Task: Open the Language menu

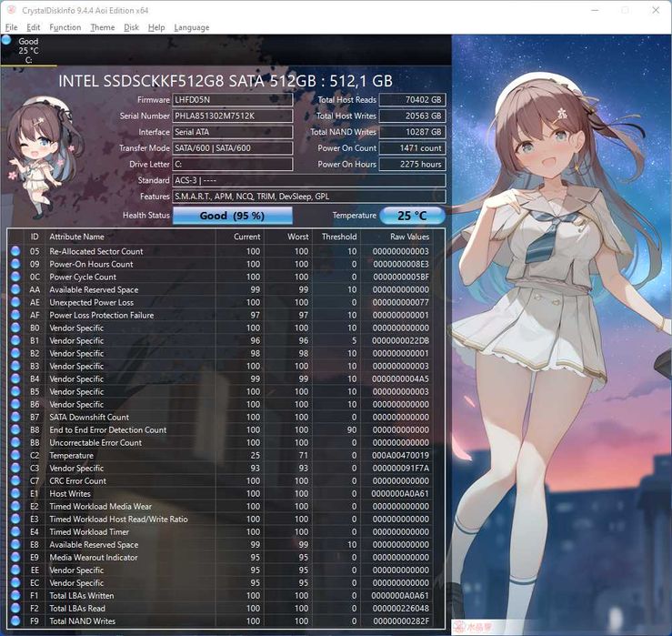Action: tap(192, 27)
